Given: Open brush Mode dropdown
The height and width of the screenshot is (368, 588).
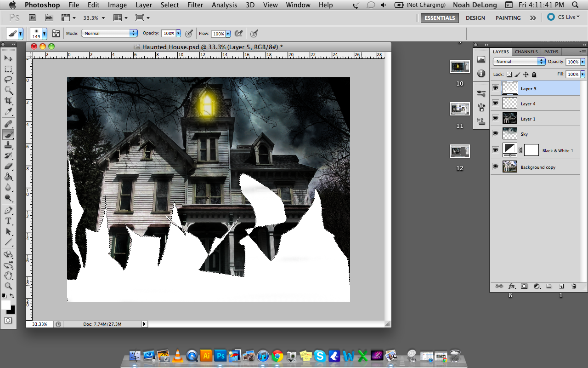Looking at the screenshot, I should coord(109,33).
